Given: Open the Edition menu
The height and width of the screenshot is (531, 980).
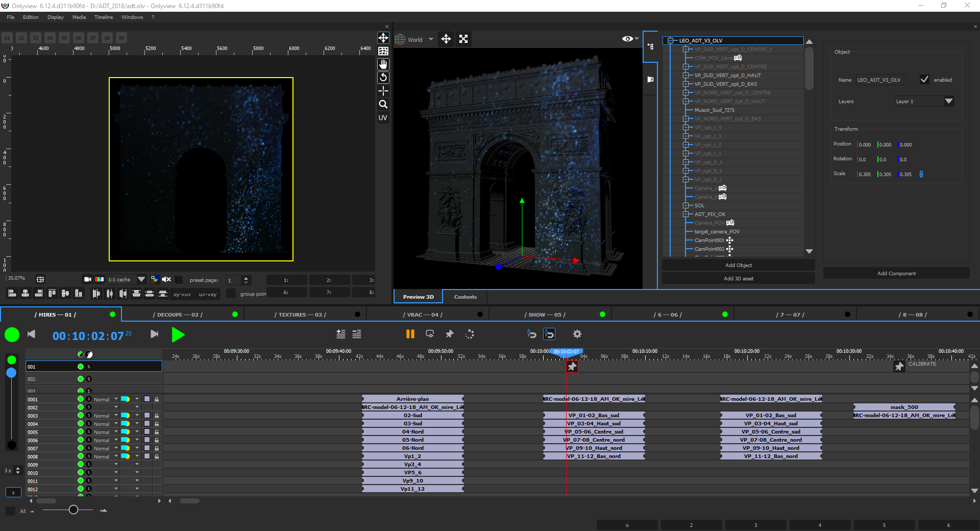Looking at the screenshot, I should (x=31, y=17).
